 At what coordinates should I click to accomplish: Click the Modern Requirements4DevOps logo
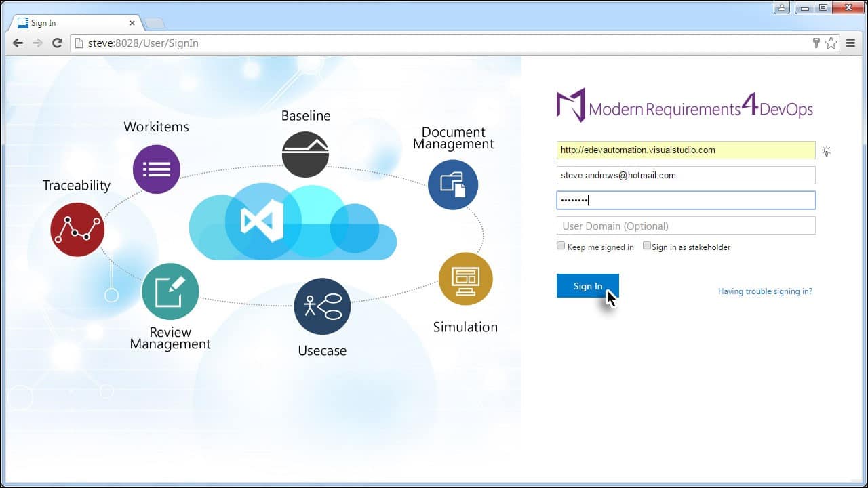(685, 106)
